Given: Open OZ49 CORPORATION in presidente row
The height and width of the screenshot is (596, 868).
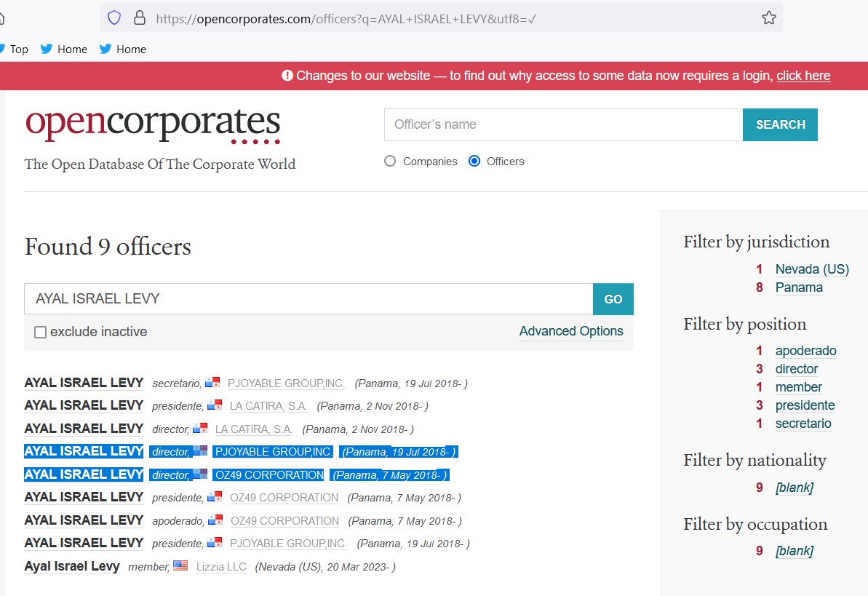Looking at the screenshot, I should coord(284,498).
